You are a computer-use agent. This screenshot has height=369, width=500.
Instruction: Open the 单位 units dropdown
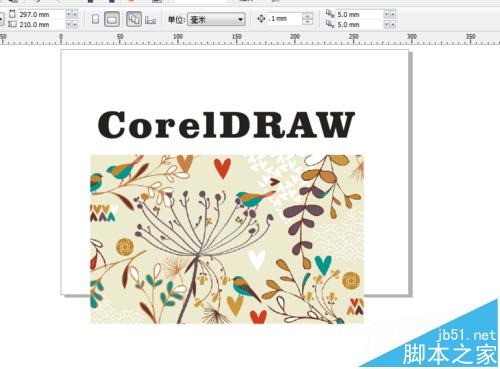click(216, 20)
